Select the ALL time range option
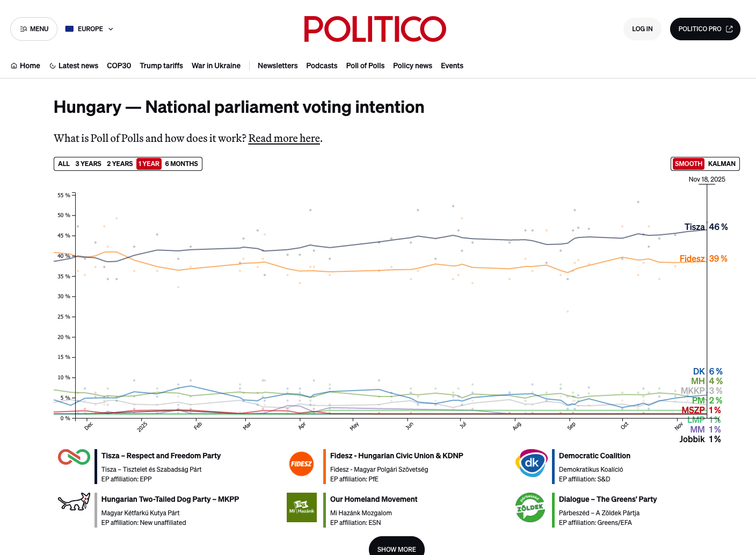This screenshot has width=756, height=555. click(64, 164)
